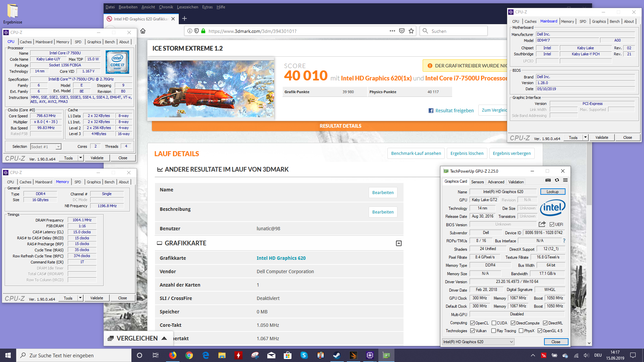Image resolution: width=644 pixels, height=362 pixels.
Task: Open Steam from the taskbar
Action: [337, 355]
